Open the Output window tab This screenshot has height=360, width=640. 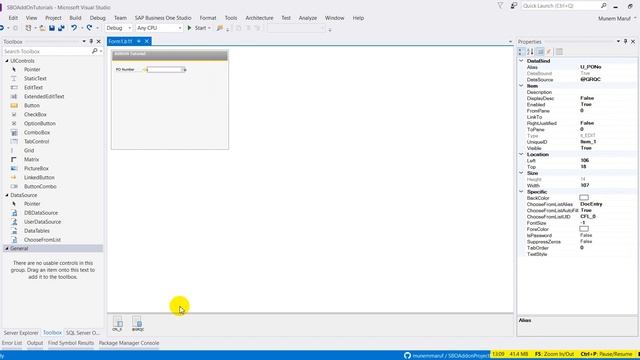coord(35,343)
